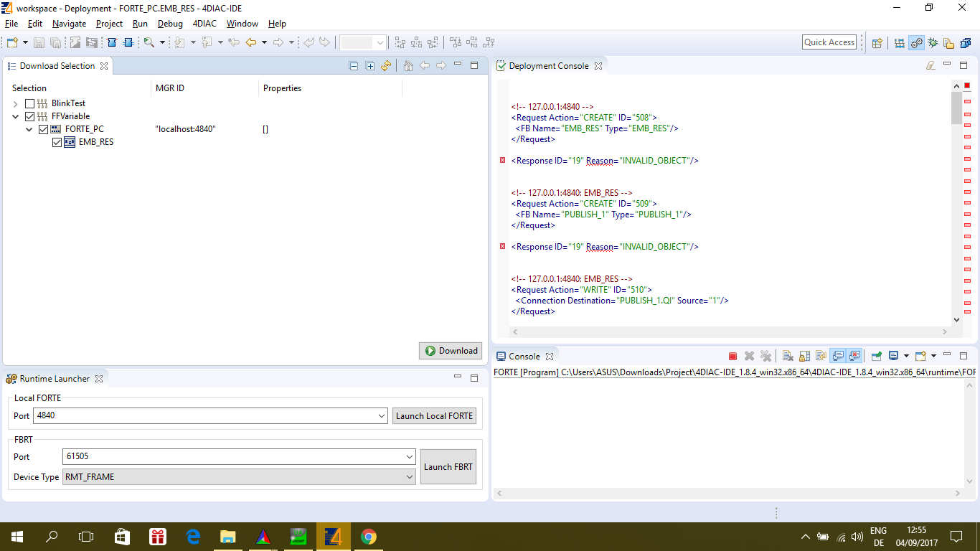Click the Deployment Console vertical scrollbar
This screenshot has height=551, width=980.
click(x=956, y=203)
